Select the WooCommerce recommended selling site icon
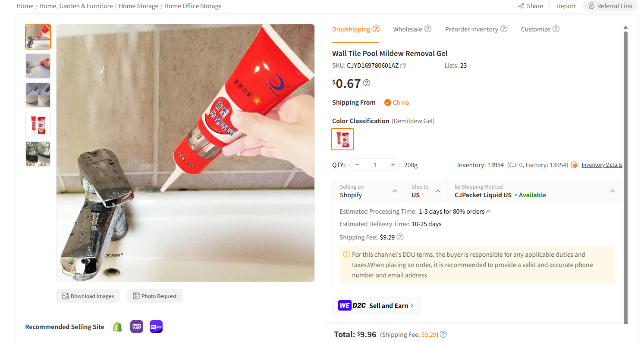Image resolution: width=644 pixels, height=342 pixels. point(136,326)
